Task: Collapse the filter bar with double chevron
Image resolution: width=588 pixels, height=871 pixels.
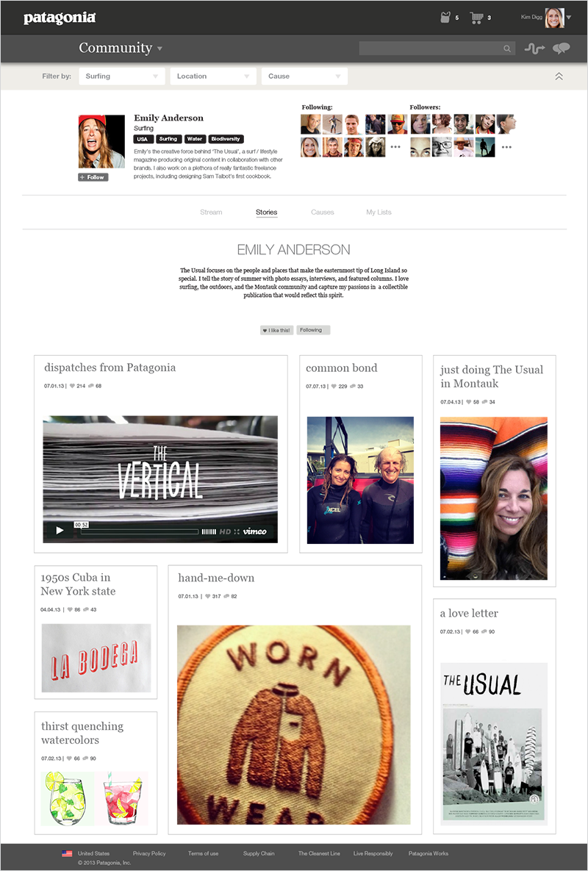Action: (559, 76)
